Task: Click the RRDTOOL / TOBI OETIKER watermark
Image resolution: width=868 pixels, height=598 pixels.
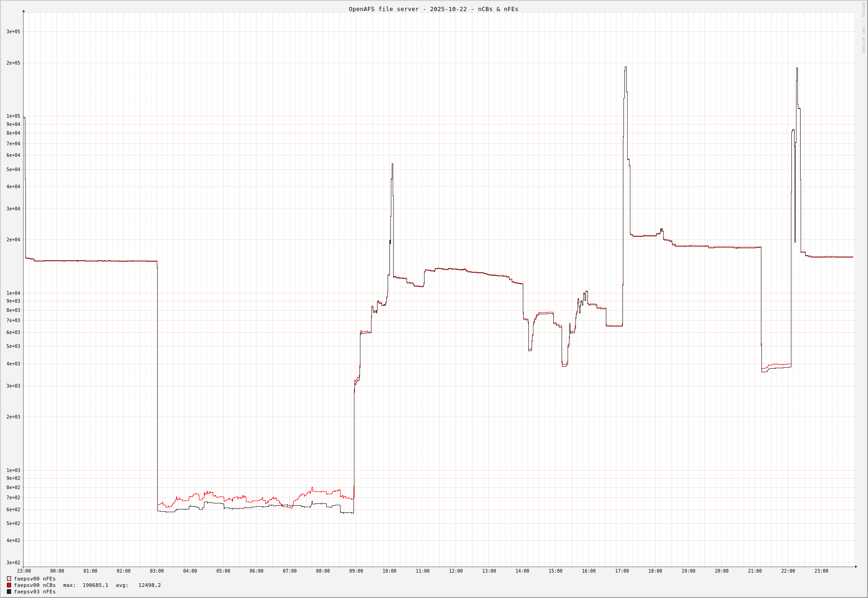Action: pos(863,28)
